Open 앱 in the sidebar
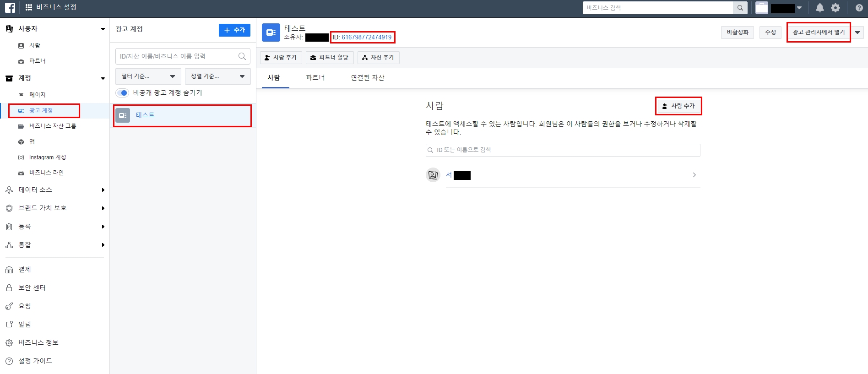The image size is (868, 374). (32, 141)
